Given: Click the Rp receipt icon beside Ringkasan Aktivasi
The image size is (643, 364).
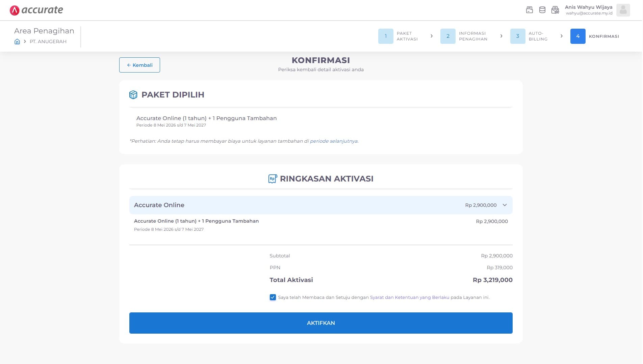Looking at the screenshot, I should coord(273,179).
